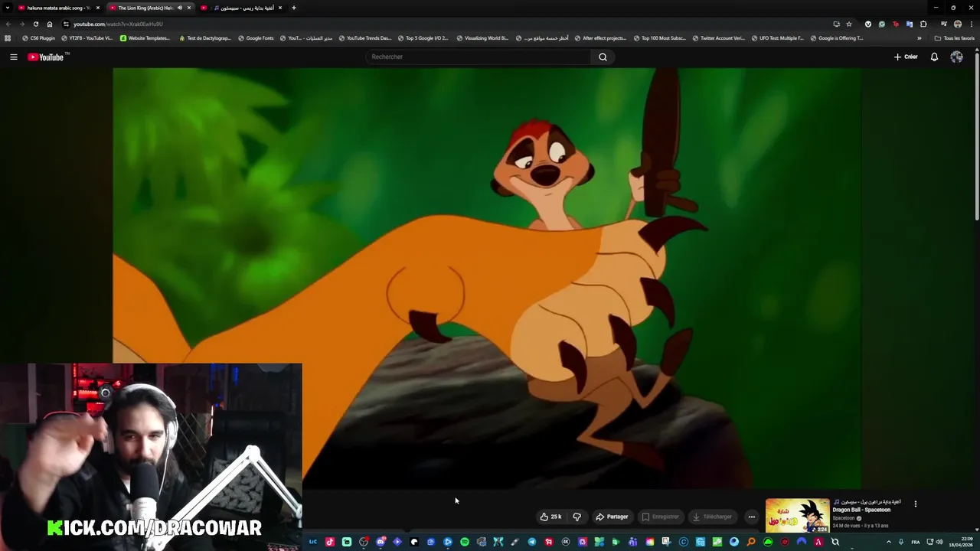
Task: Open more actions three-dot menu beside Télécharger
Action: [751, 517]
